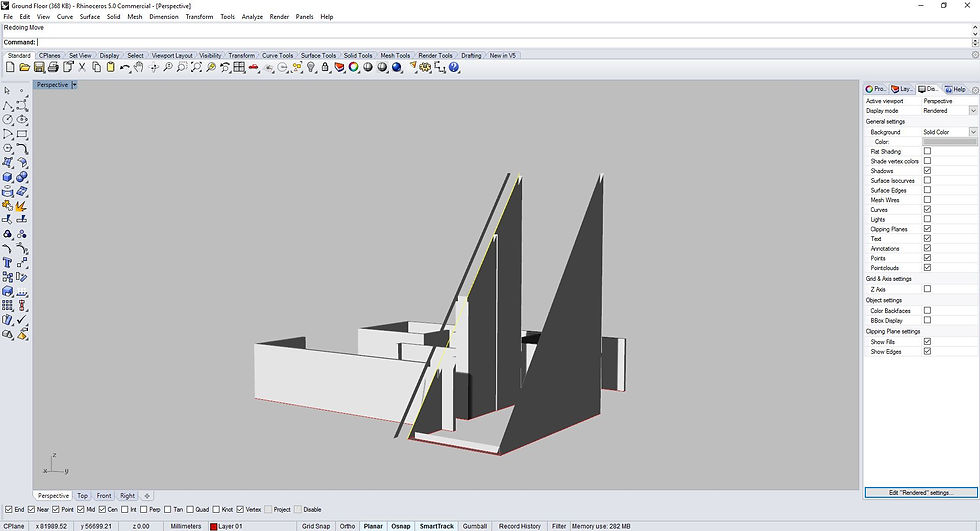Click the Paste clipboard icon
This screenshot has height=531, width=980.
(111, 67)
